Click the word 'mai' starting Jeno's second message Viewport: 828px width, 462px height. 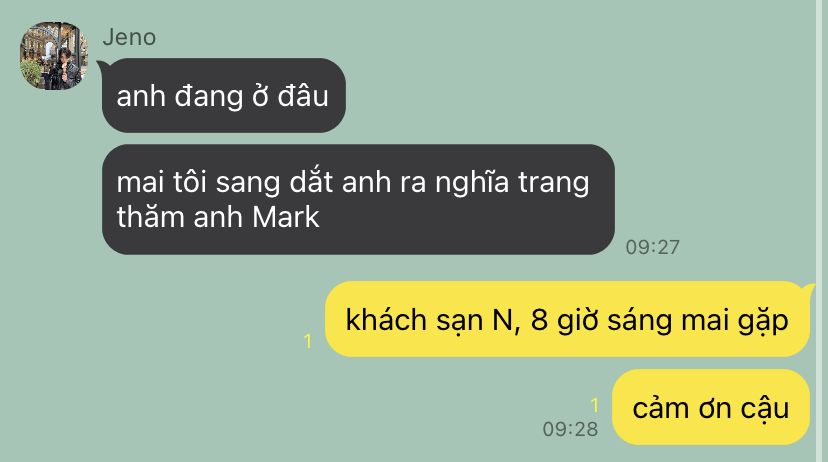(x=134, y=183)
